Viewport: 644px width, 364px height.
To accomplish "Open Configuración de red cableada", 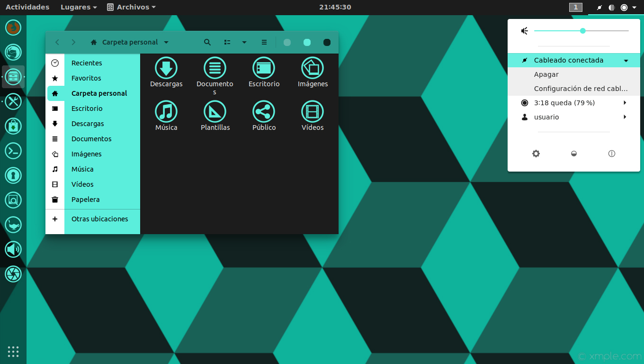I will pyautogui.click(x=574, y=89).
